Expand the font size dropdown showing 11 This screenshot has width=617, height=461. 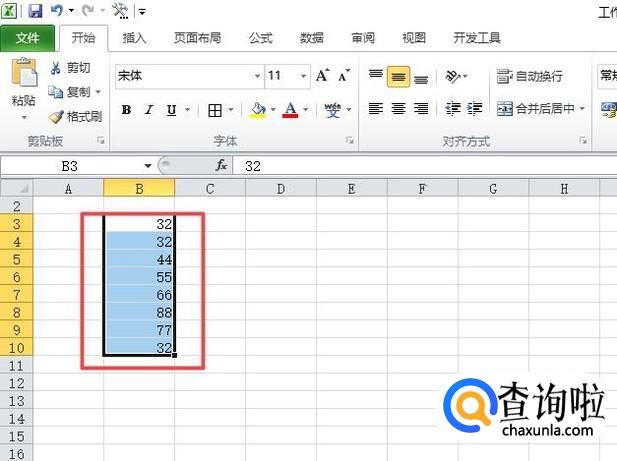coord(302,76)
